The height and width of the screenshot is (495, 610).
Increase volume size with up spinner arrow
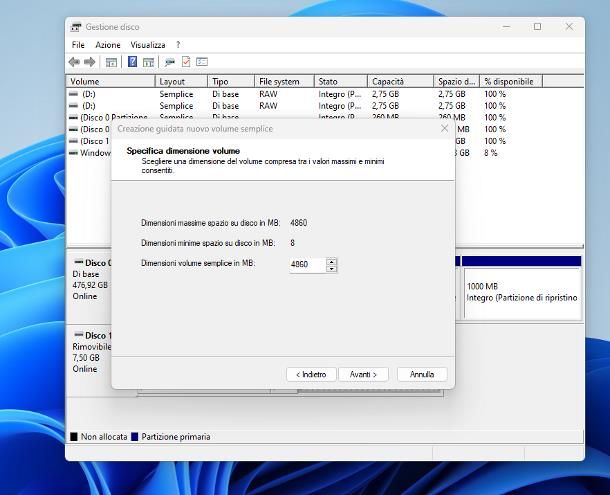pos(331,262)
